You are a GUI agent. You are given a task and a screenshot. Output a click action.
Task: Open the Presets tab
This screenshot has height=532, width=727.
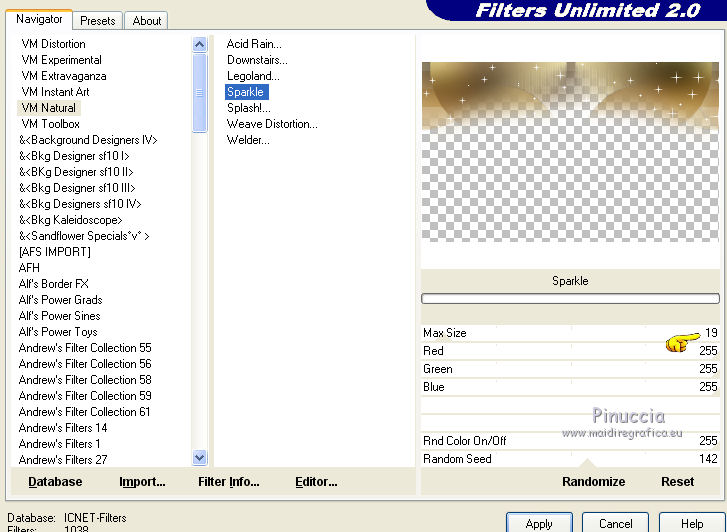pos(97,21)
